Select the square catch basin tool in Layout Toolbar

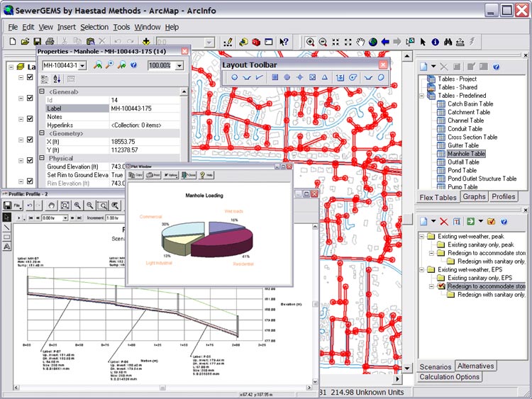(275, 77)
